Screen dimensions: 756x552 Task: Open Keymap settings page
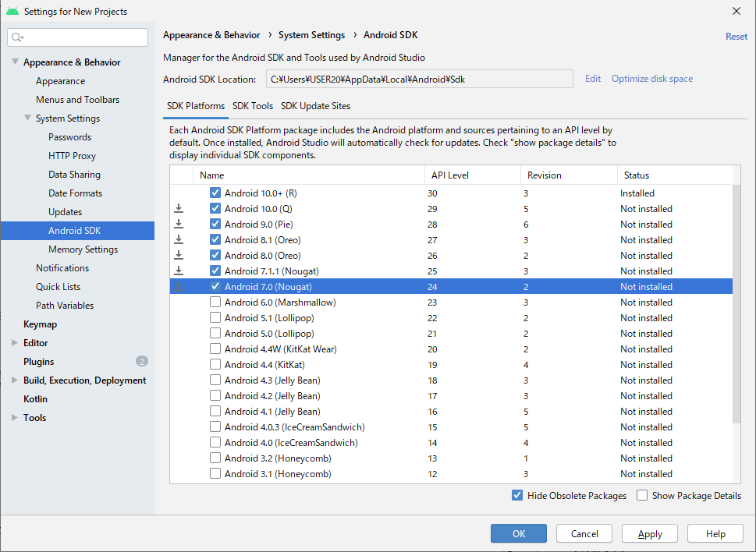point(40,324)
